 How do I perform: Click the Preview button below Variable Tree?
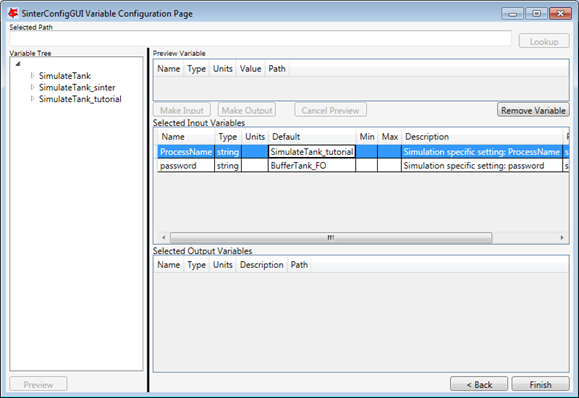(x=38, y=384)
